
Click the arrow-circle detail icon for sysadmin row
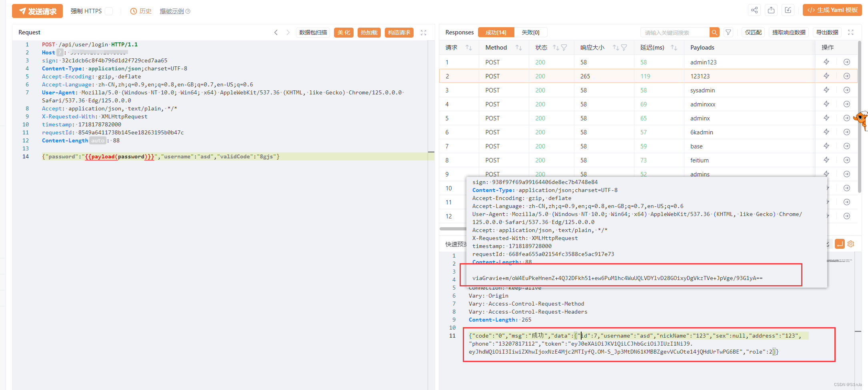847,90
